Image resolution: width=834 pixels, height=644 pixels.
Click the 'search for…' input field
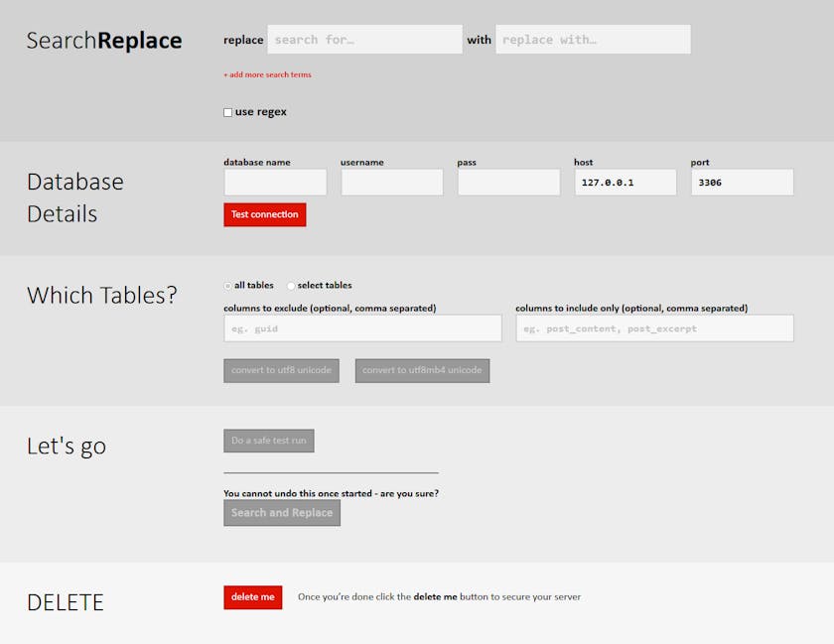pos(364,40)
